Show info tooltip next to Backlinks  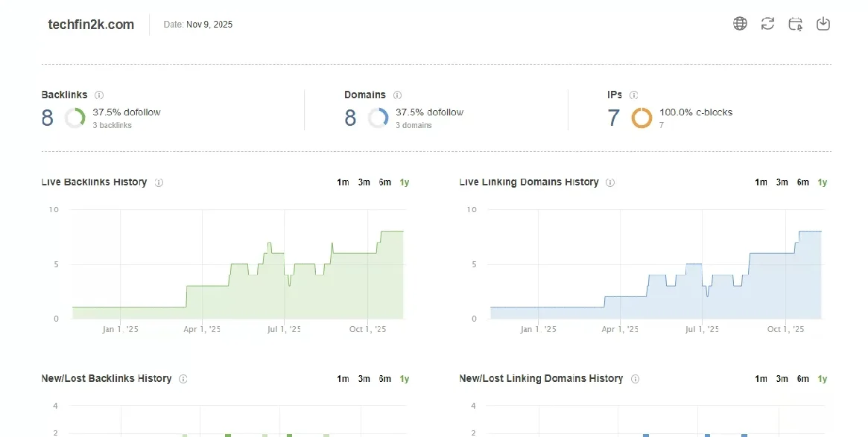(x=99, y=95)
